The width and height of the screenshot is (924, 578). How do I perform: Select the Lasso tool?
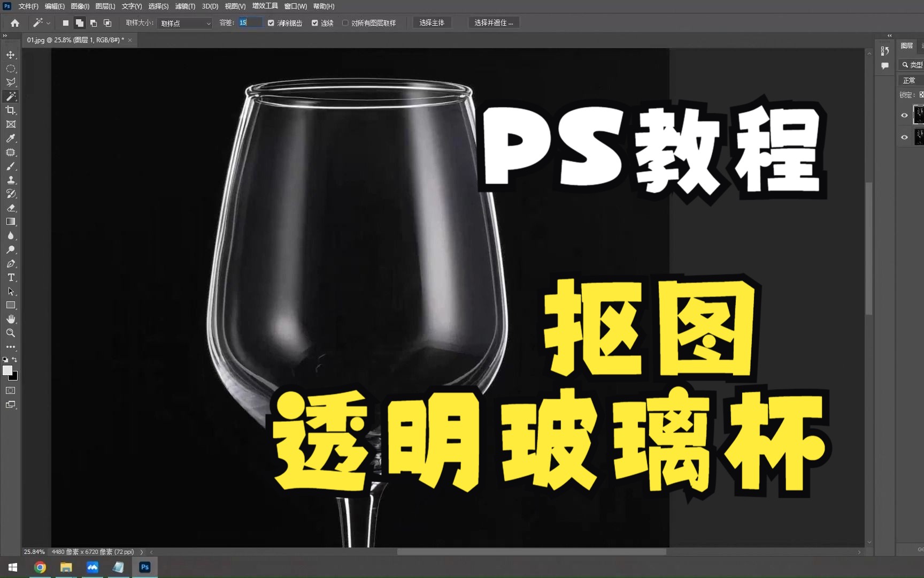tap(11, 82)
